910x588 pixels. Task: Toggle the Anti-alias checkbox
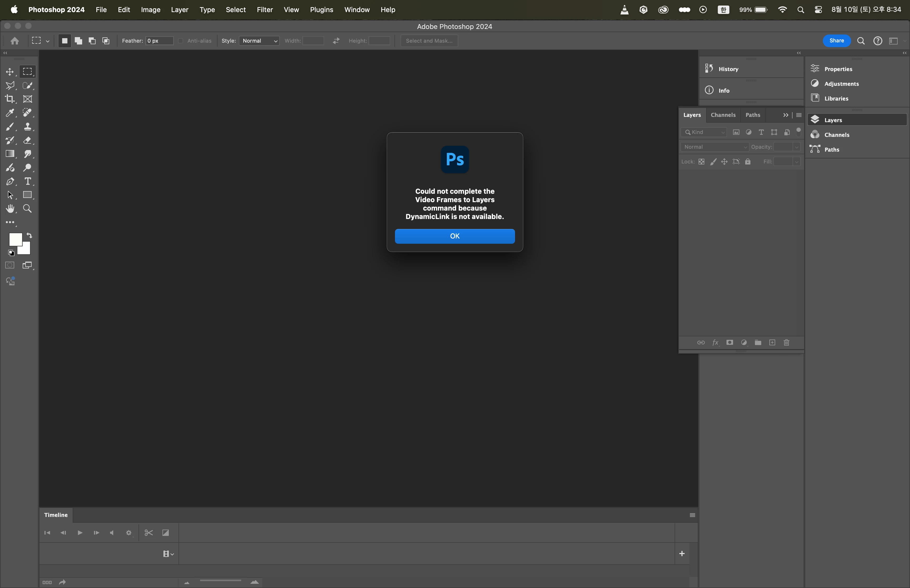181,41
